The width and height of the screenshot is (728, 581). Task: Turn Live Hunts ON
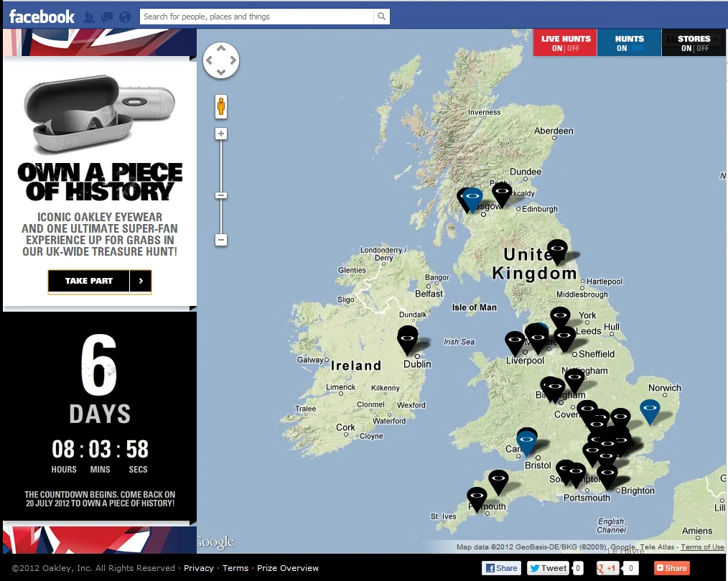click(x=557, y=48)
